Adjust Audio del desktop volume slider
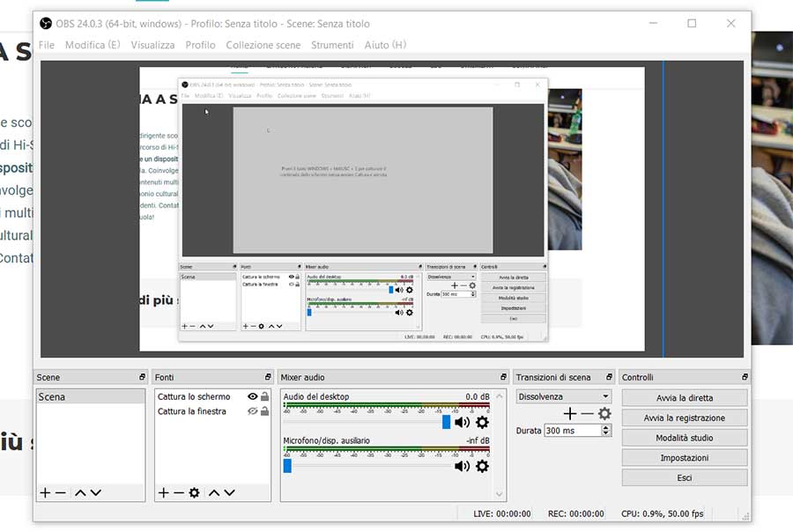 (446, 422)
